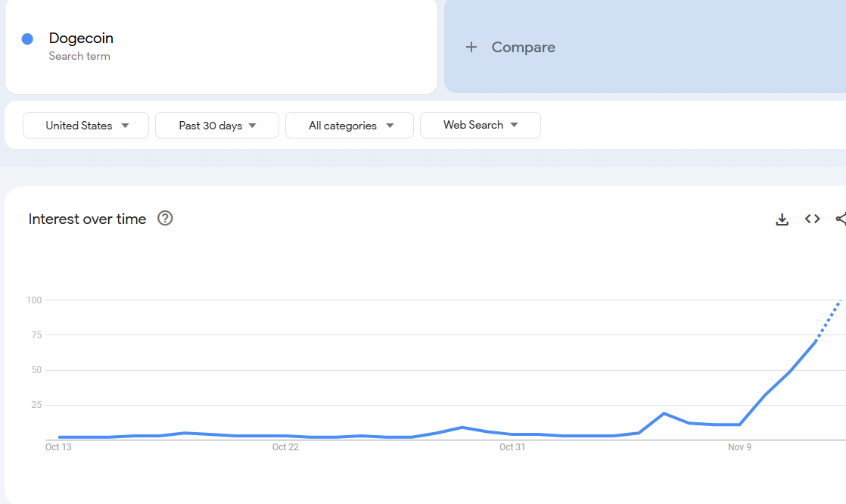
Task: Click the plus icon beside Compare
Action: tap(471, 47)
